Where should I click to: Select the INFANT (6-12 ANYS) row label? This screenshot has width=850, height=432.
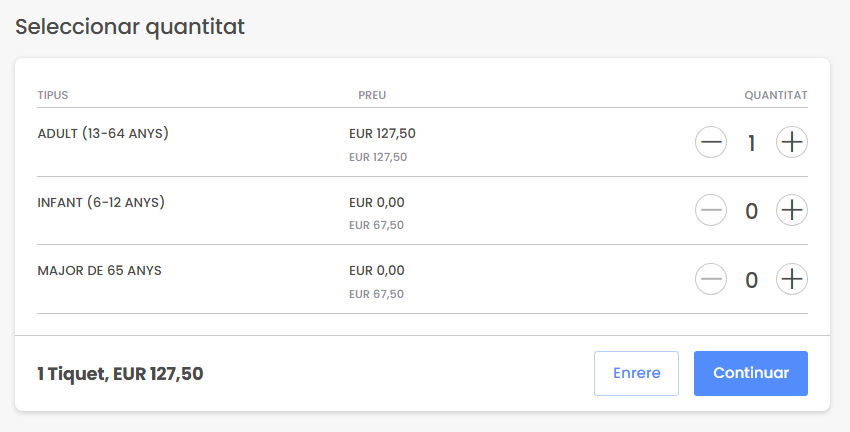(101, 202)
